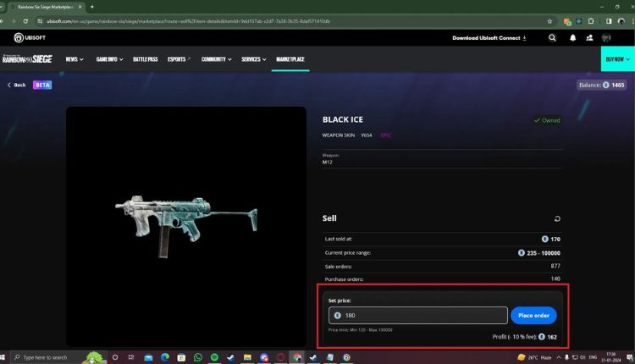Close the Rainbow Six Siege Marketplace tab
The image size is (635, 364).
(x=80, y=7)
